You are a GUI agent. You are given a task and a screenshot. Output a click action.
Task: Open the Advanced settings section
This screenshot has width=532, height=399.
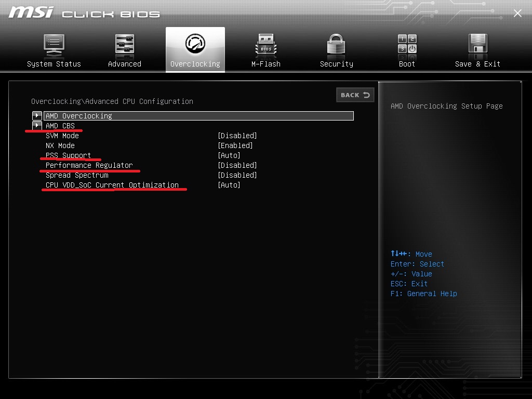[125, 48]
